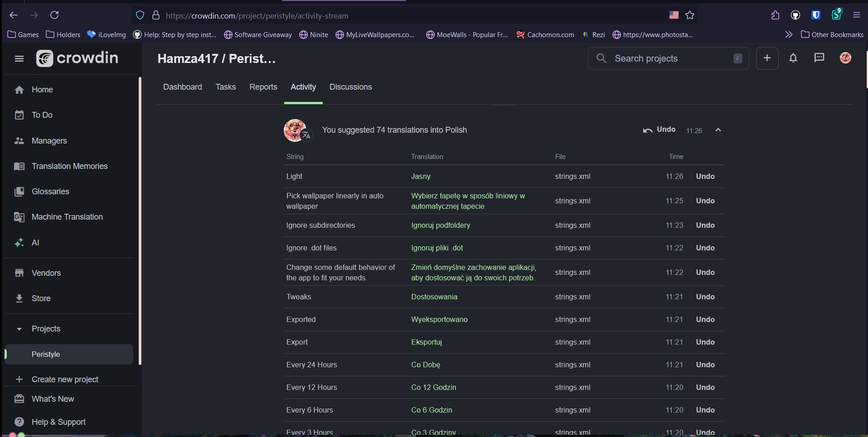Select the Store download icon in sidebar
Viewport: 868px width, 437px height.
(20, 298)
